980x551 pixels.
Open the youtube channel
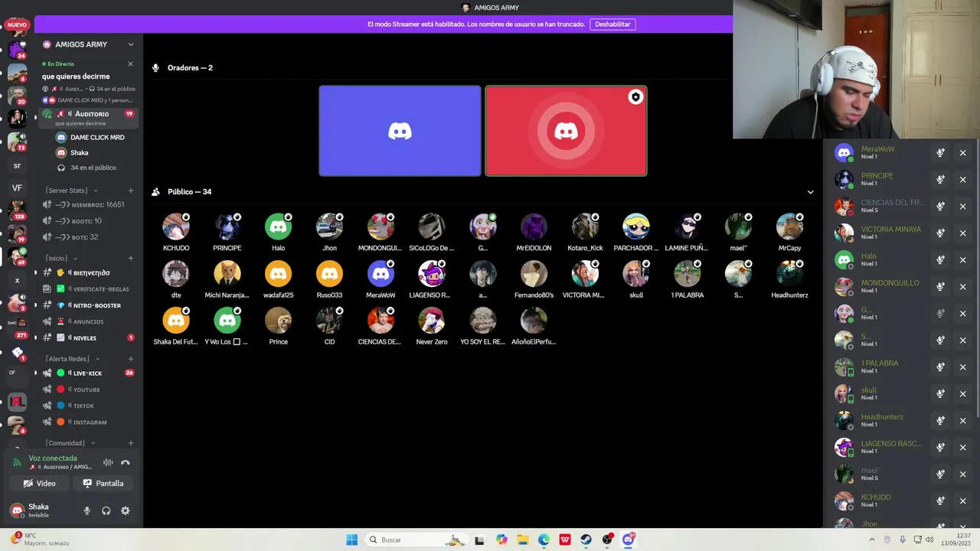pyautogui.click(x=88, y=390)
